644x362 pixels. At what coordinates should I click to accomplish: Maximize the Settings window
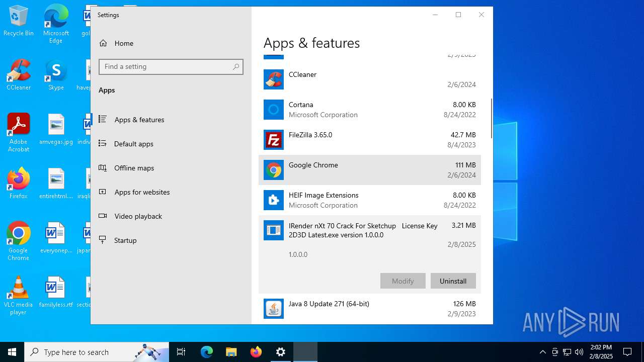point(458,15)
